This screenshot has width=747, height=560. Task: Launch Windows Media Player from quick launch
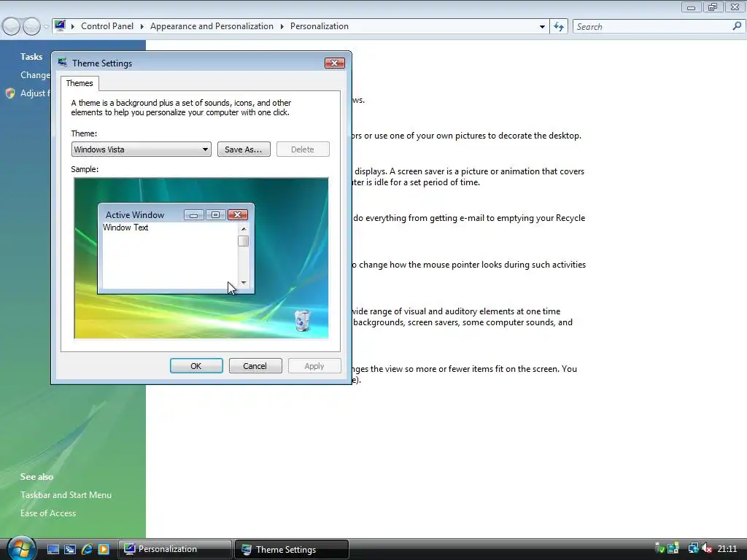click(104, 549)
